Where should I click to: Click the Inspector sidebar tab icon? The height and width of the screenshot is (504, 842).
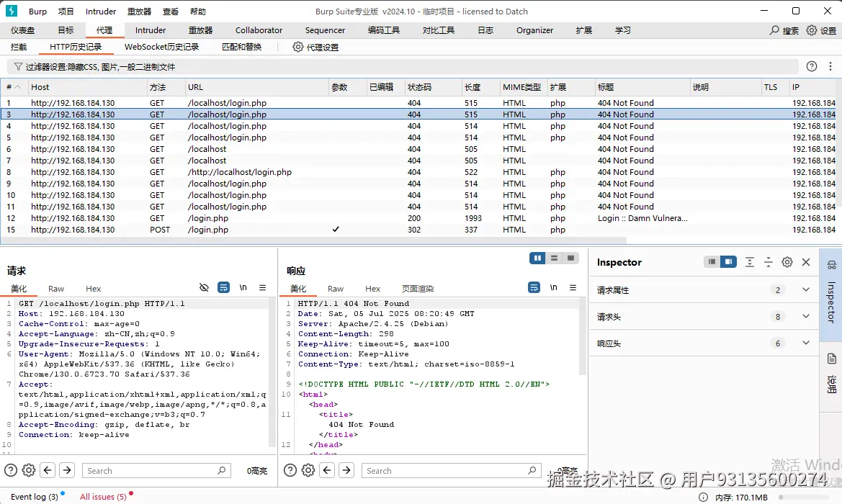[x=831, y=265]
